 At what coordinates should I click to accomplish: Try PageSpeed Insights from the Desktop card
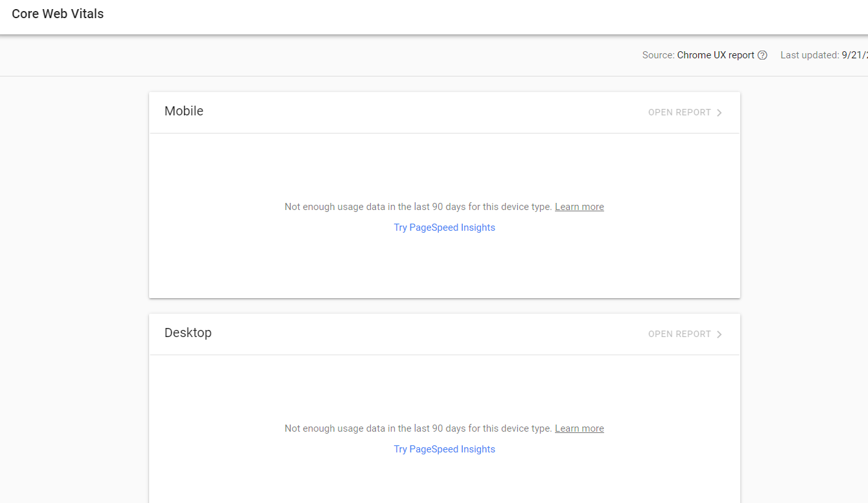click(x=444, y=449)
